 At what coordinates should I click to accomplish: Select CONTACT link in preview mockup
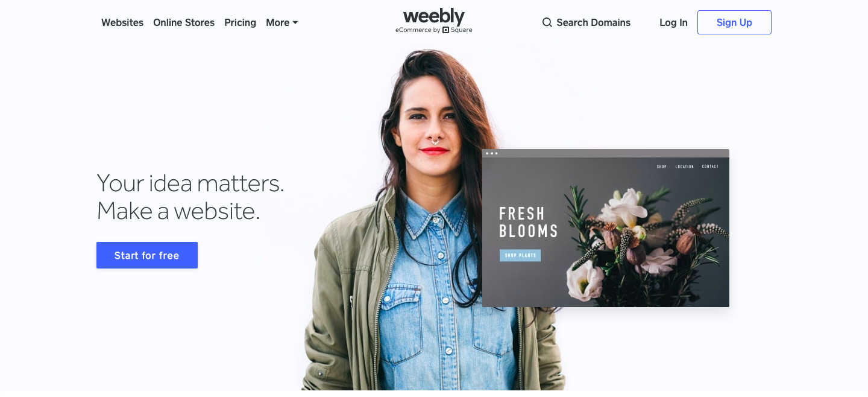[x=710, y=167]
